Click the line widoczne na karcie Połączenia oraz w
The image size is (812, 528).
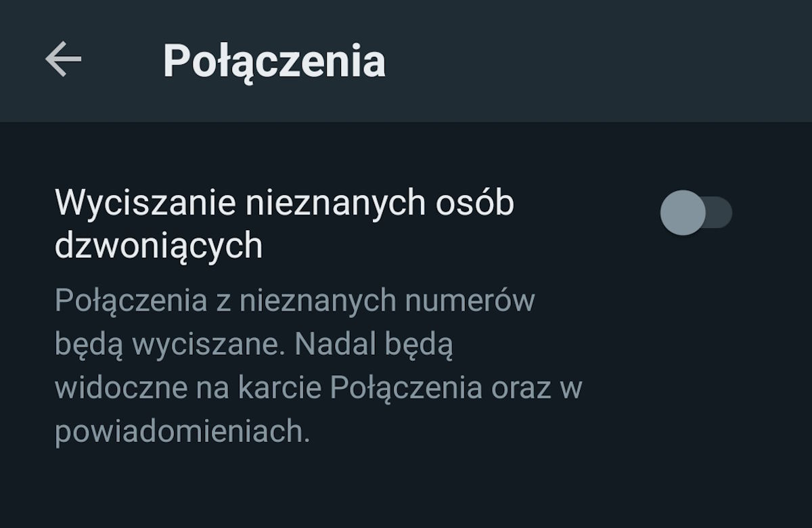pyautogui.click(x=318, y=389)
